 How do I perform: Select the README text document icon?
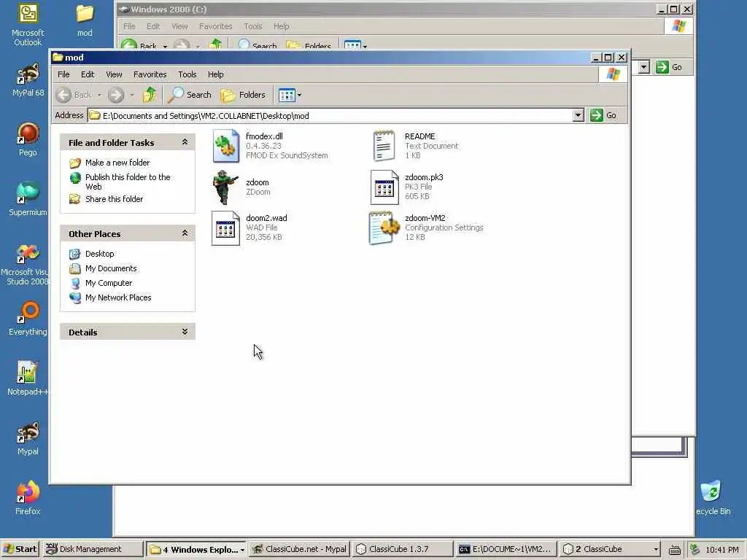click(384, 146)
